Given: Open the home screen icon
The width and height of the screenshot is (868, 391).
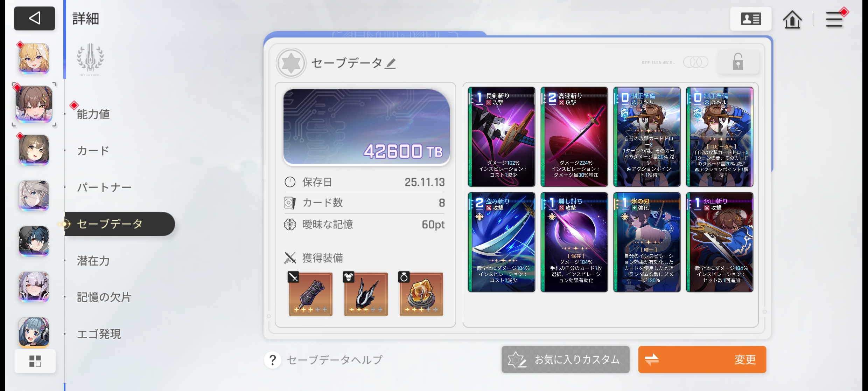Looking at the screenshot, I should point(792,19).
